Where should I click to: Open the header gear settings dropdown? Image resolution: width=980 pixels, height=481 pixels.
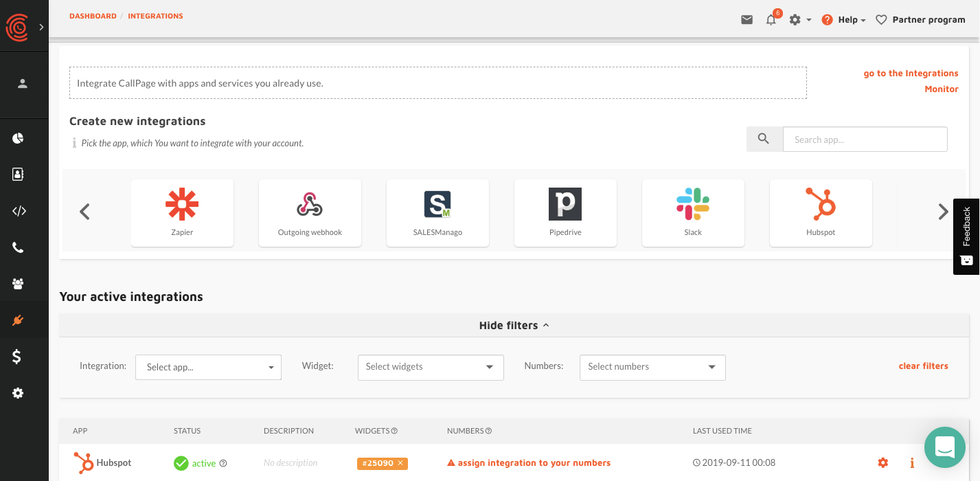(x=800, y=20)
